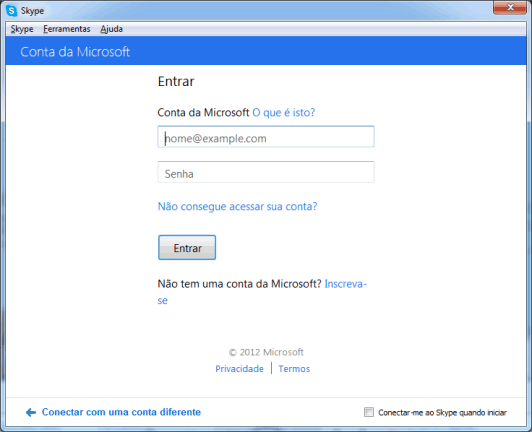The height and width of the screenshot is (432, 532).
Task: Click the back arrow icon at bottom left
Action: (31, 412)
